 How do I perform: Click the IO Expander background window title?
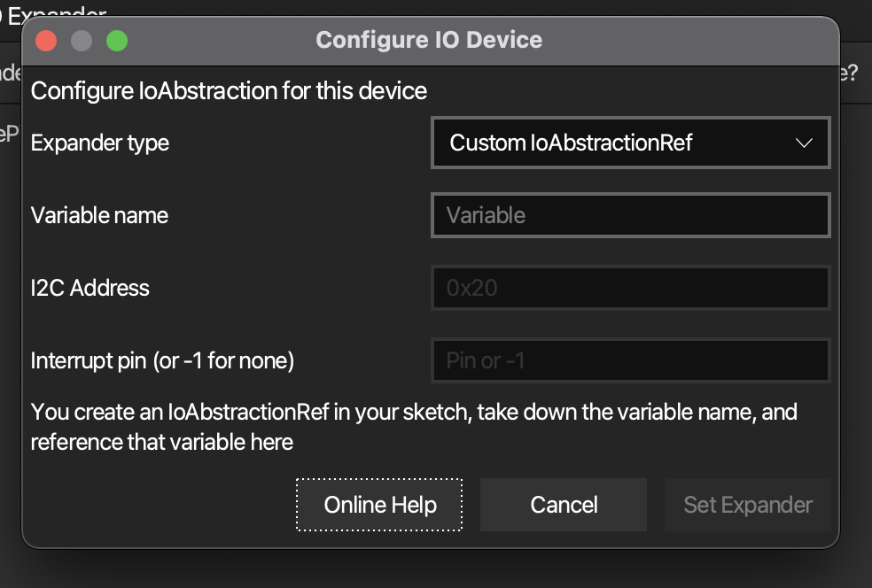[53, 12]
